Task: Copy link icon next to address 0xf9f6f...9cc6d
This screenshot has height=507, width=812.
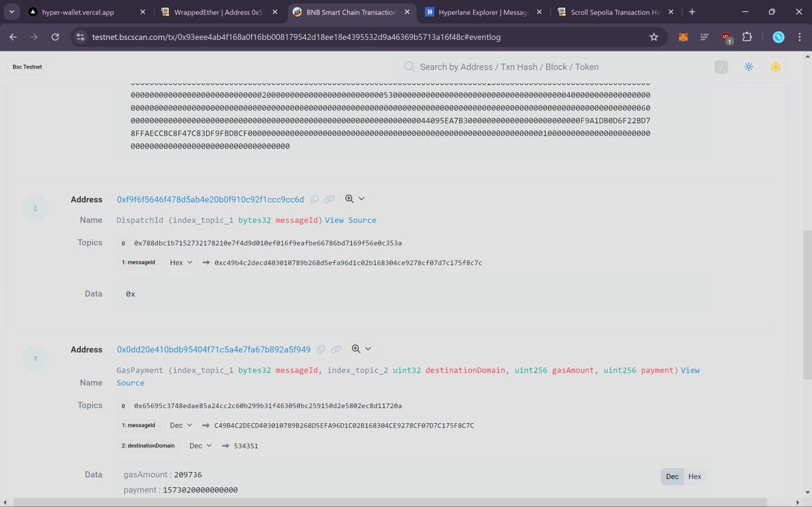Action: click(329, 199)
